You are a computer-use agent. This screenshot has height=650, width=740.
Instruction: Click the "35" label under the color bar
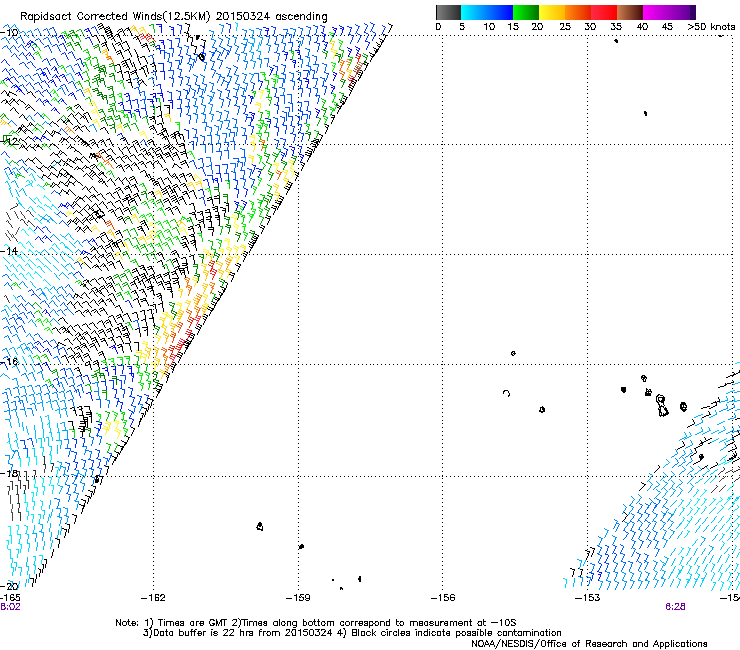[x=616, y=27]
